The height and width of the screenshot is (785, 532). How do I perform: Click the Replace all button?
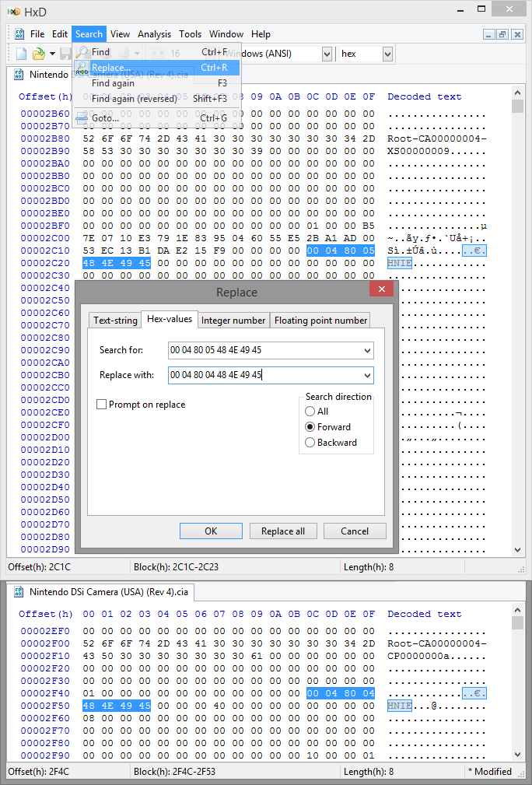coord(283,531)
